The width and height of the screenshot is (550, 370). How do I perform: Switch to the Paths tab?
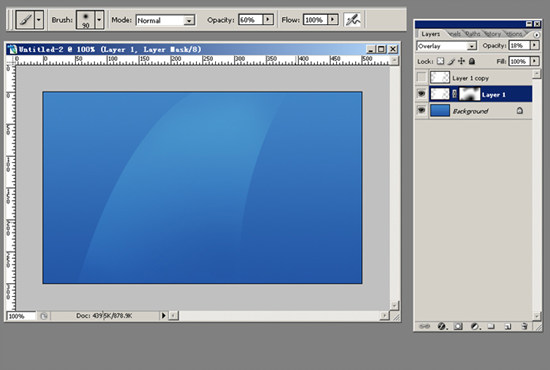coord(473,34)
